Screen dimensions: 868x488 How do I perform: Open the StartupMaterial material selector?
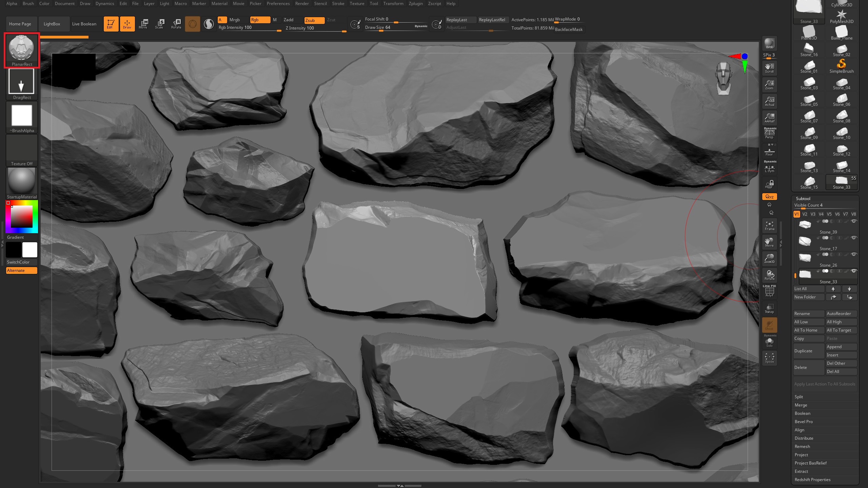22,183
